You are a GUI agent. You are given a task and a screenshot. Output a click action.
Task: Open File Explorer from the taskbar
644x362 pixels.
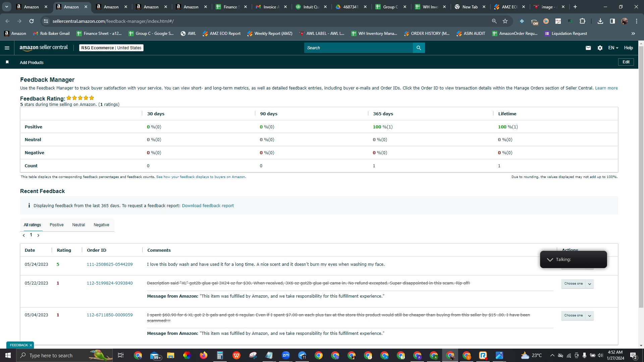tap(171, 355)
